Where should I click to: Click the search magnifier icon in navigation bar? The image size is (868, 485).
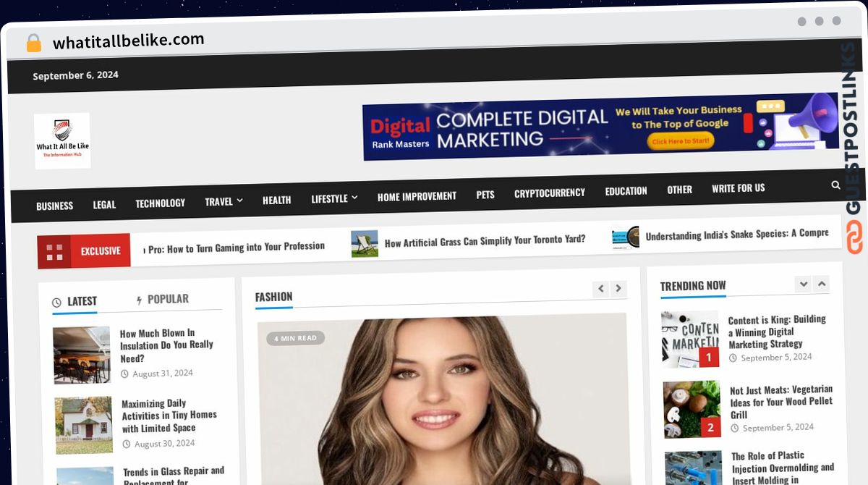835,185
